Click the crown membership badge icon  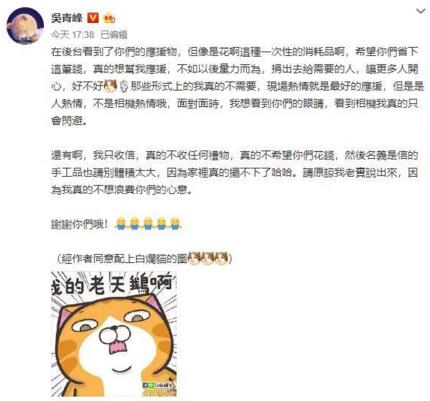click(110, 18)
